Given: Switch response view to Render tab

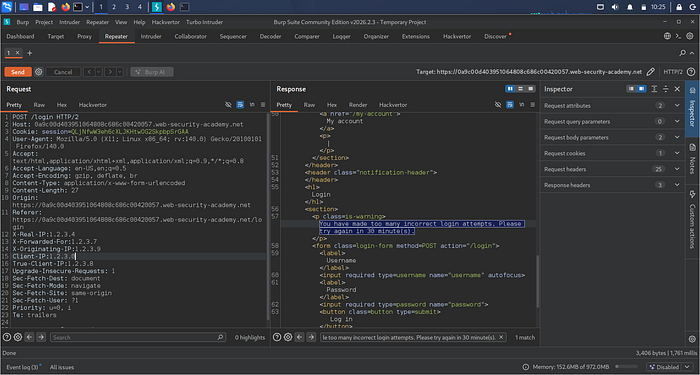Looking at the screenshot, I should coord(358,105).
